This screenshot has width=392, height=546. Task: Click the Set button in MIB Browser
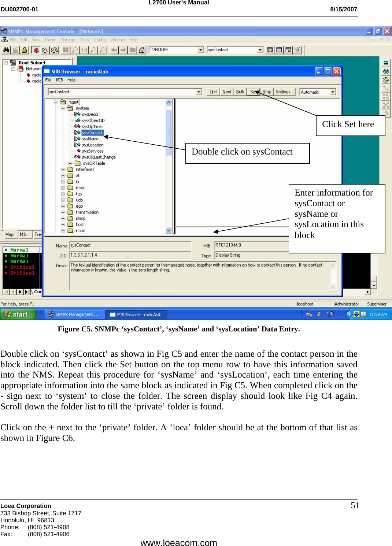pyautogui.click(x=254, y=92)
